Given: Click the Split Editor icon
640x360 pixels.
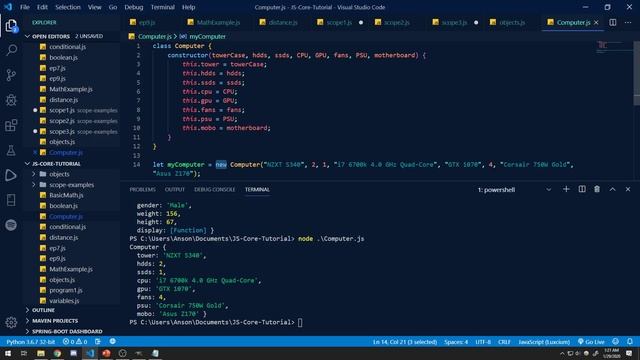Looking at the screenshot, I should (x=613, y=22).
